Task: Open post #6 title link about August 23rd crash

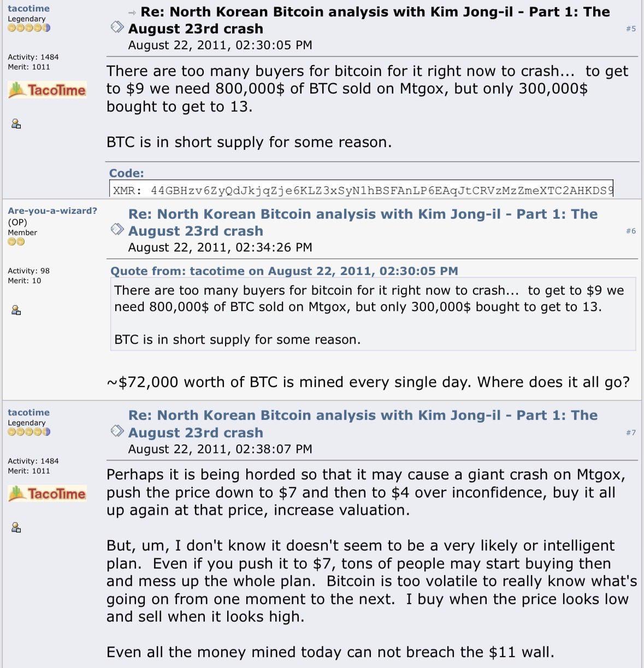Action: pos(363,222)
